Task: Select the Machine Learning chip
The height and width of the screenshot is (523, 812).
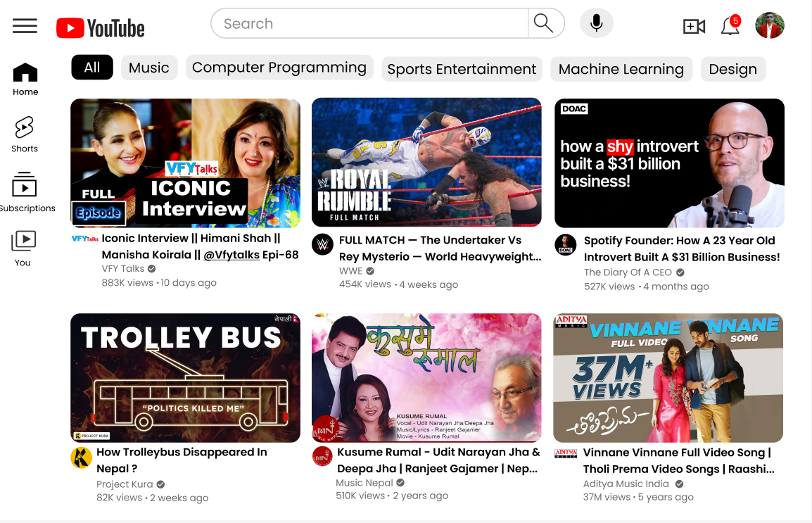Action: point(621,69)
